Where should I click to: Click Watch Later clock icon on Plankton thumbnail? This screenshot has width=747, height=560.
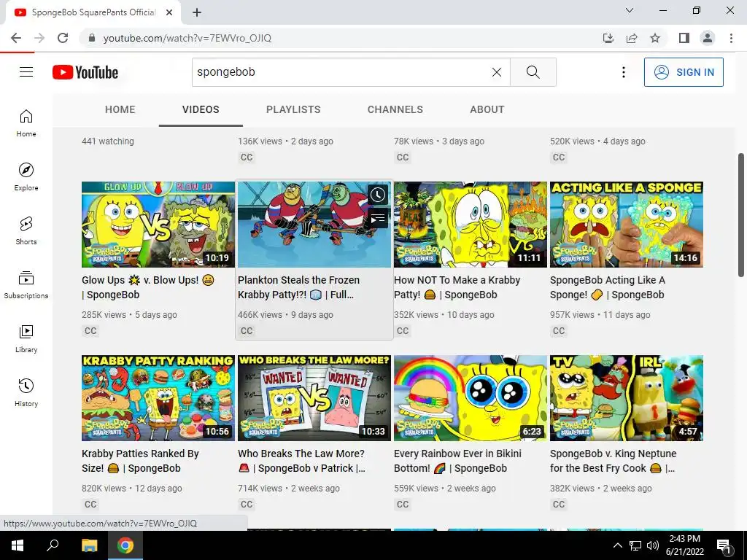click(378, 194)
